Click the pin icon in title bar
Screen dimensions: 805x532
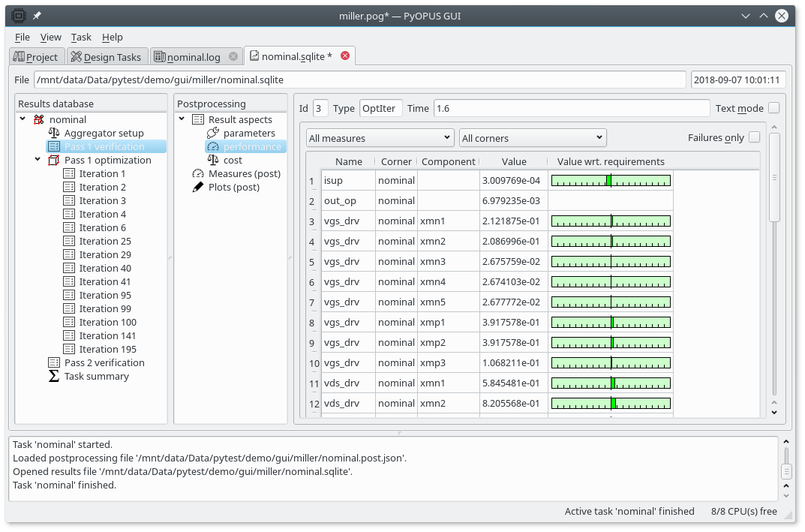tap(37, 15)
